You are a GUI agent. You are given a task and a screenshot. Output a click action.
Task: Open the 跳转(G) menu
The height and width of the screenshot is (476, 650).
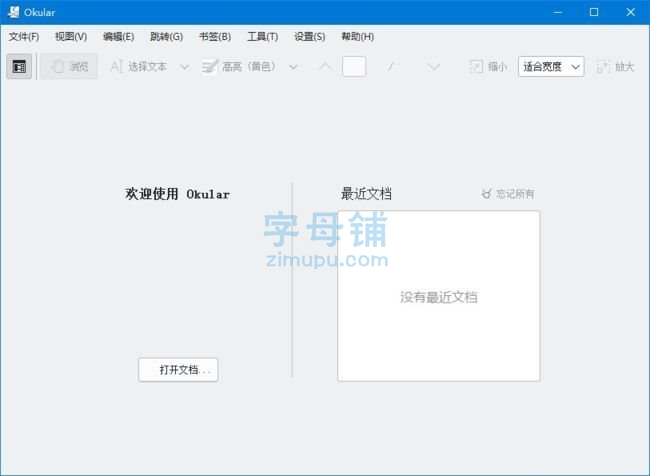(x=166, y=37)
